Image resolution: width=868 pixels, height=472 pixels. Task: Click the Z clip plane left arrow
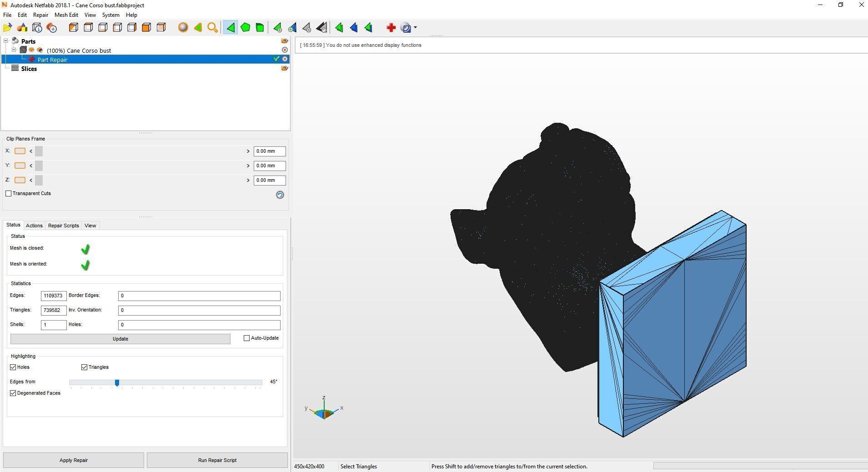click(31, 180)
